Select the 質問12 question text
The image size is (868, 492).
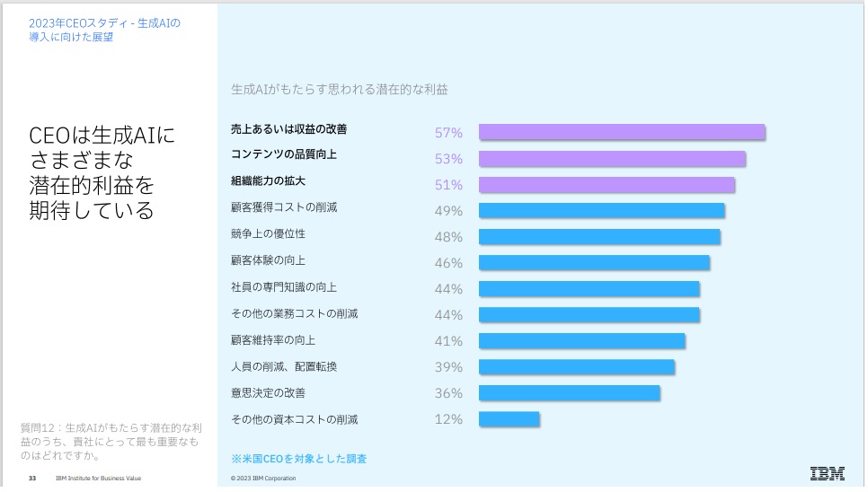[111, 442]
